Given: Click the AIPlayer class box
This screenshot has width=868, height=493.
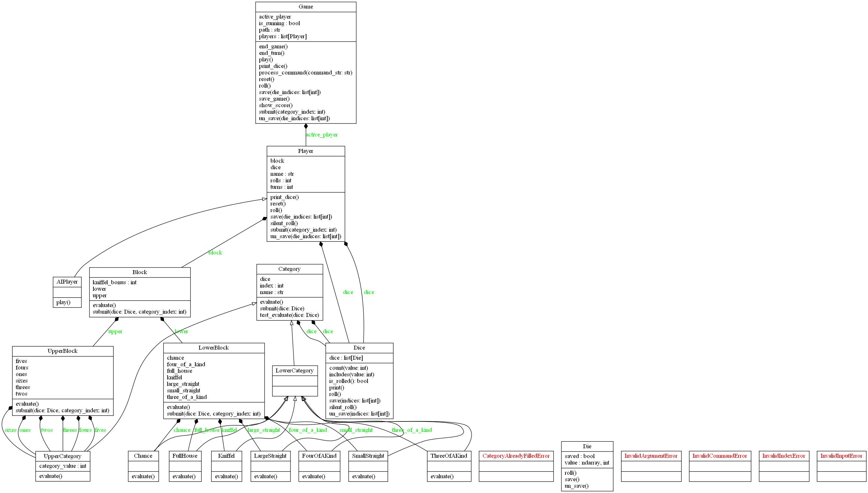Looking at the screenshot, I should coord(67,282).
